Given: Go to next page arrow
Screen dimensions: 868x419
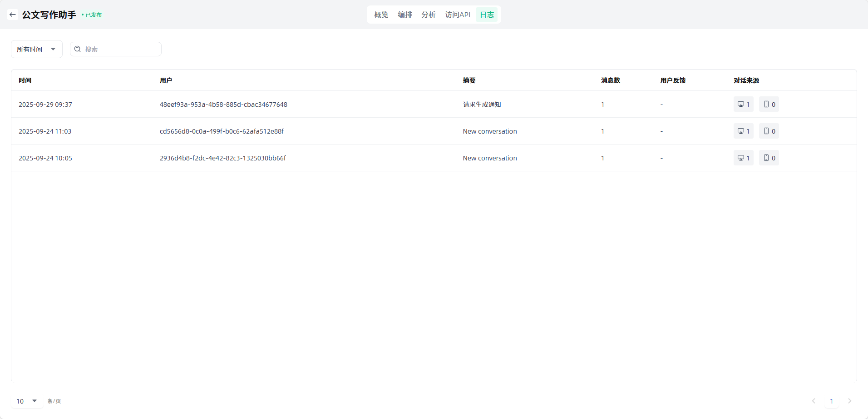Looking at the screenshot, I should (x=849, y=401).
